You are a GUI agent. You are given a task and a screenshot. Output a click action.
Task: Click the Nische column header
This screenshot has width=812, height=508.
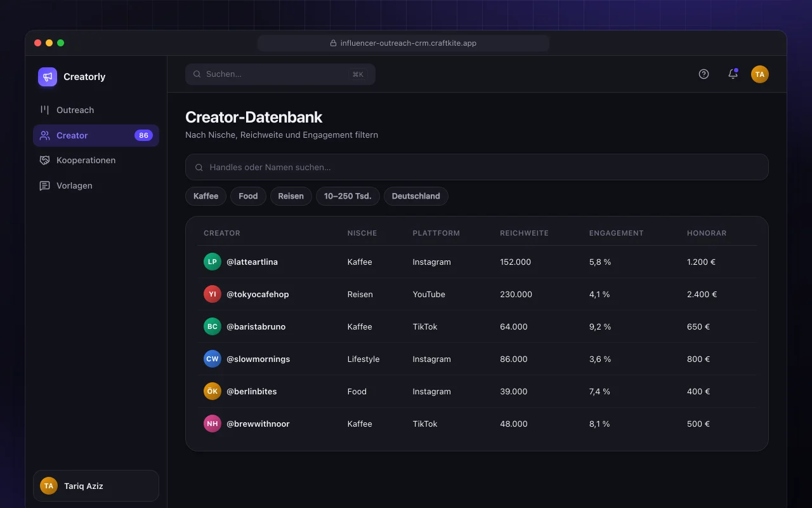pos(362,233)
